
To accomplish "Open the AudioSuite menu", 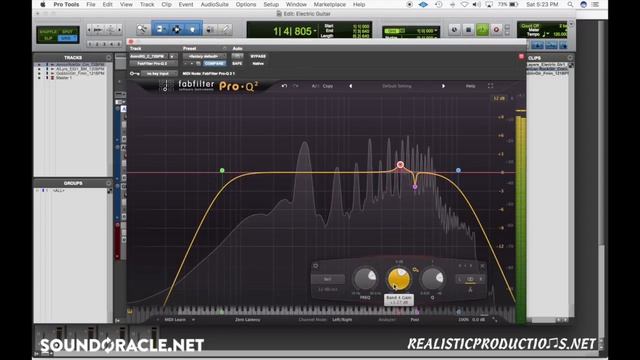I will tap(214, 4).
